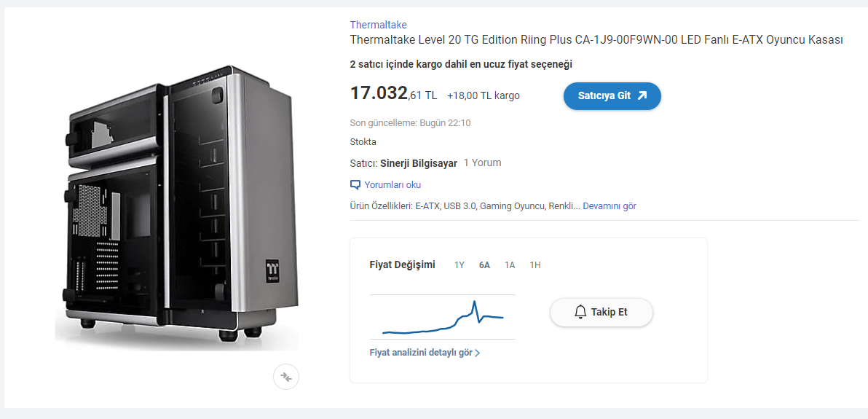Select the 1Y price range tab
This screenshot has height=419, width=868.
(459, 265)
